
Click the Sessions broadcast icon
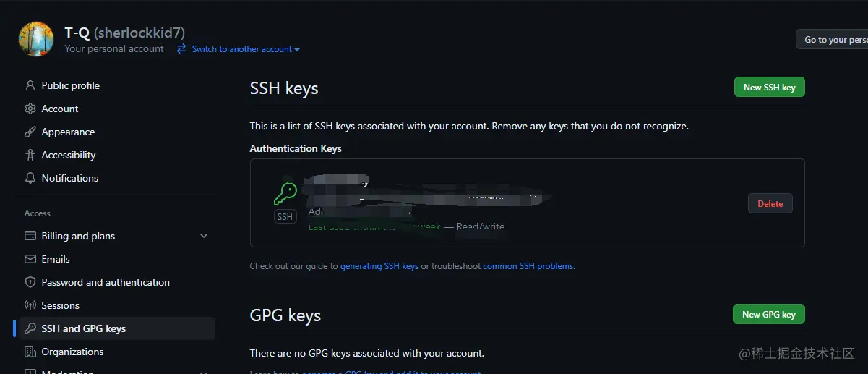click(30, 305)
